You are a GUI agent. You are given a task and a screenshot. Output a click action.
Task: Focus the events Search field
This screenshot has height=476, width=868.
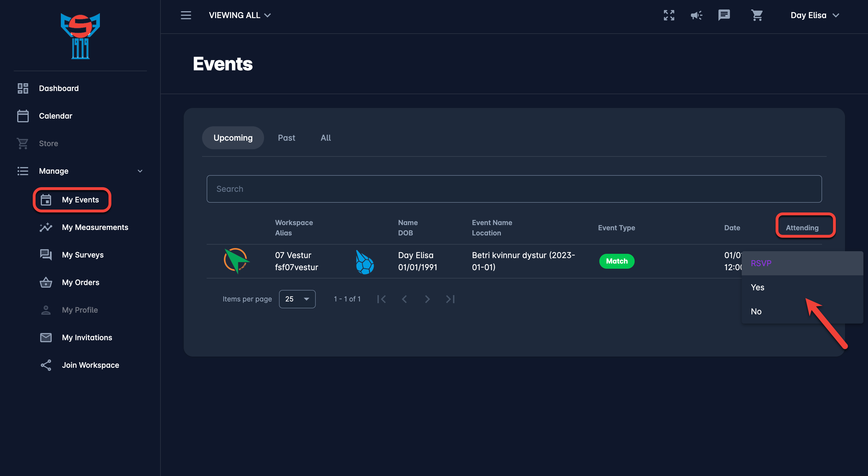point(514,189)
